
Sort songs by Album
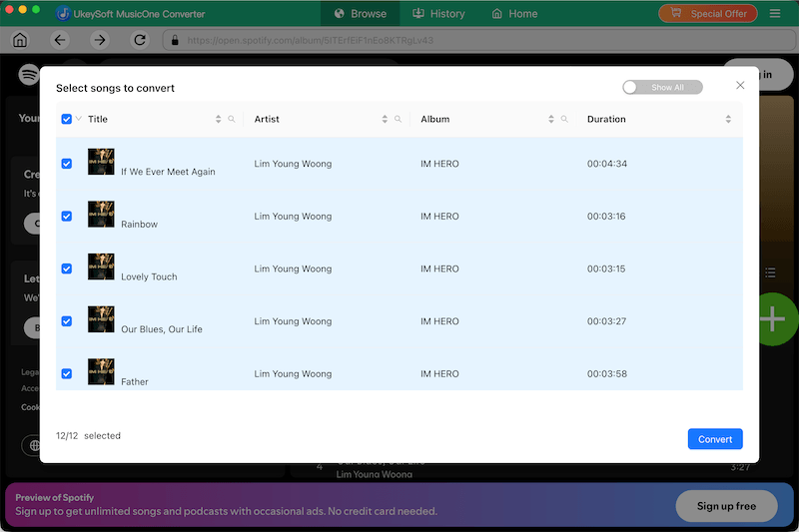click(551, 119)
